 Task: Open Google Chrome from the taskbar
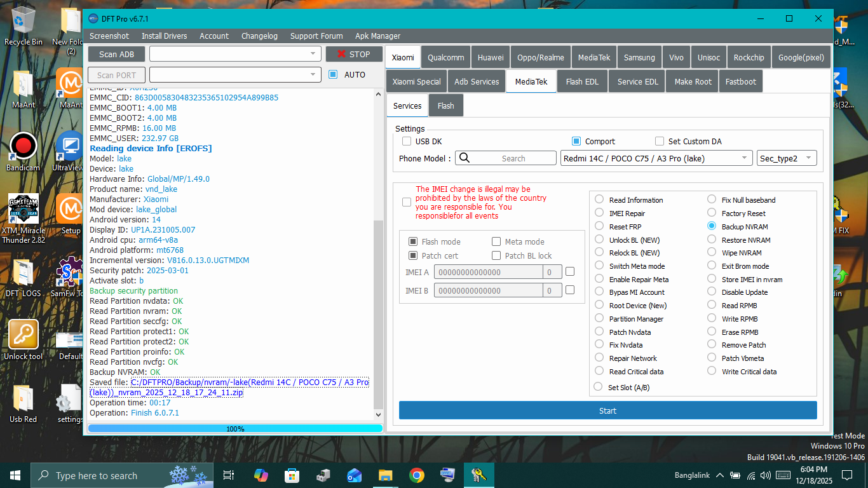(x=416, y=475)
